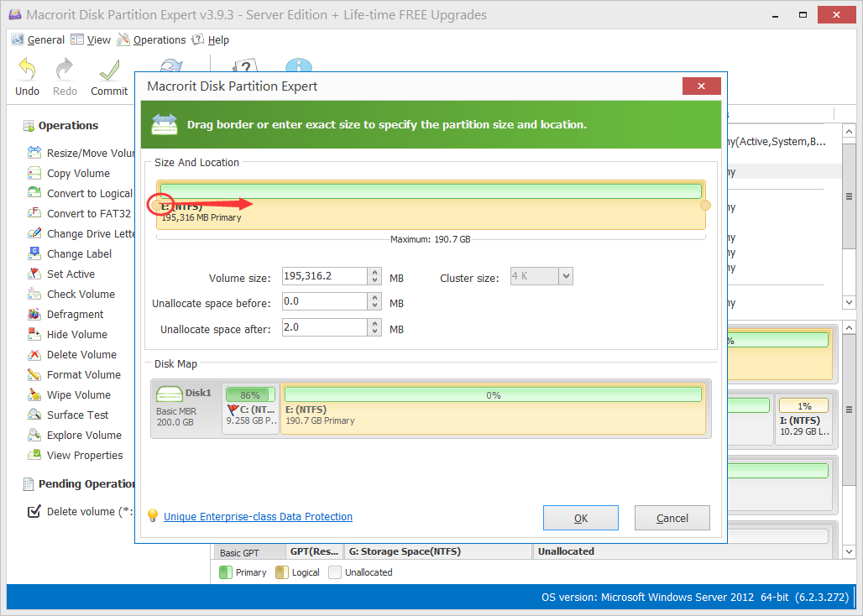Viewport: 863px width, 616px height.
Task: Launch the Defragment icon
Action: 34,314
